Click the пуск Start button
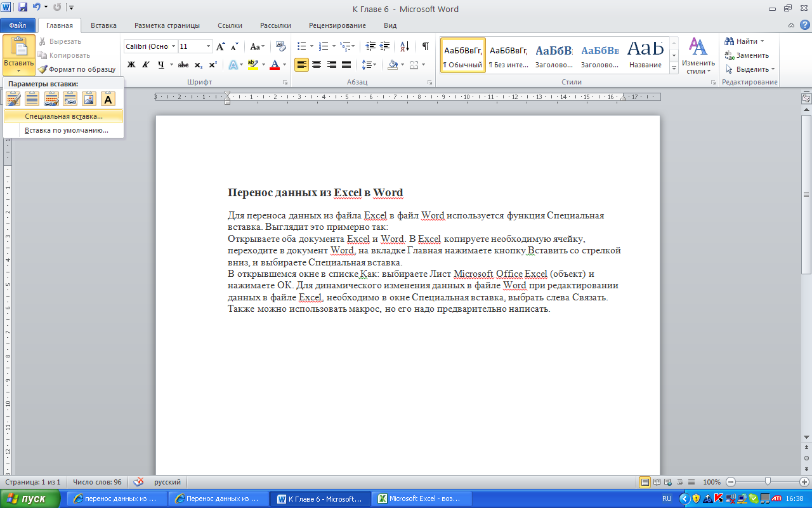 click(30, 499)
